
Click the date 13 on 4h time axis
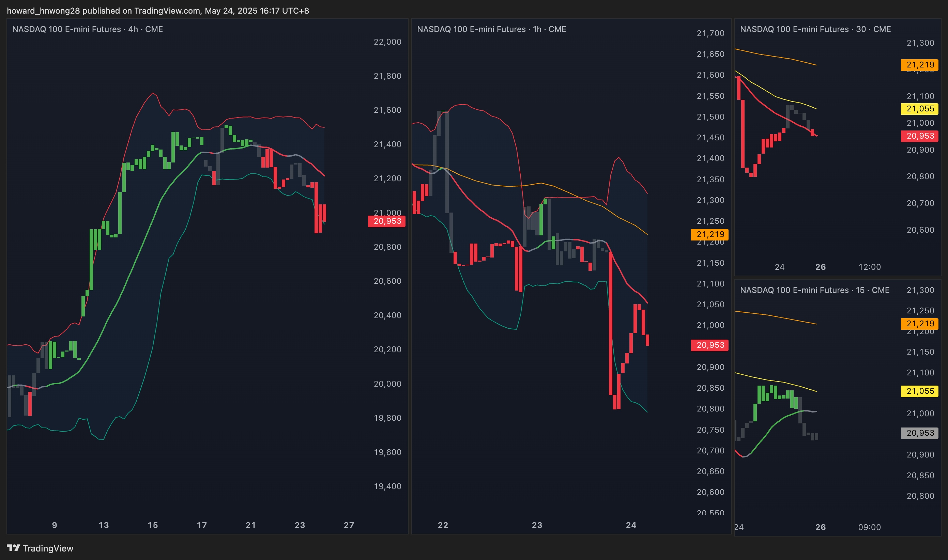point(103,525)
